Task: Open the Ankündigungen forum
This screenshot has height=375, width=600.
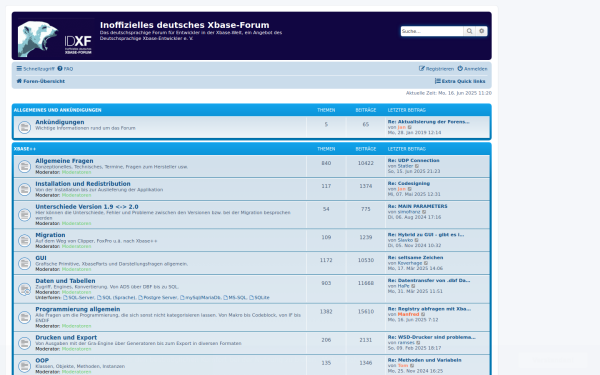Action: tap(60, 122)
